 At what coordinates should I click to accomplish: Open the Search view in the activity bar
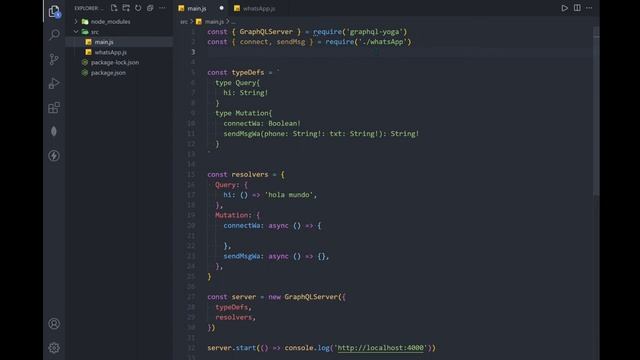tap(54, 35)
